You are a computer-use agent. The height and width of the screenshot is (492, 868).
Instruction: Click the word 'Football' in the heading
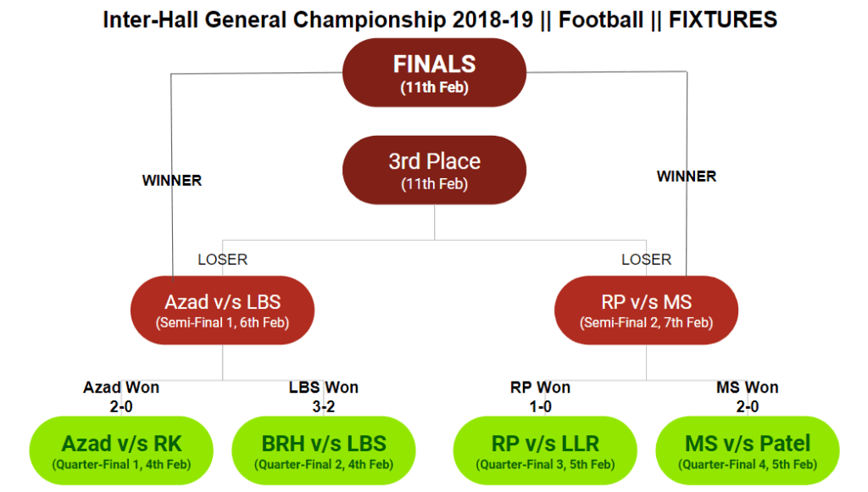click(601, 20)
